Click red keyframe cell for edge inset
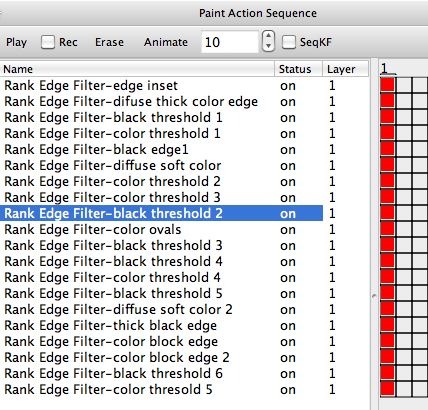This screenshot has height=410, width=428. pyautogui.click(x=388, y=85)
